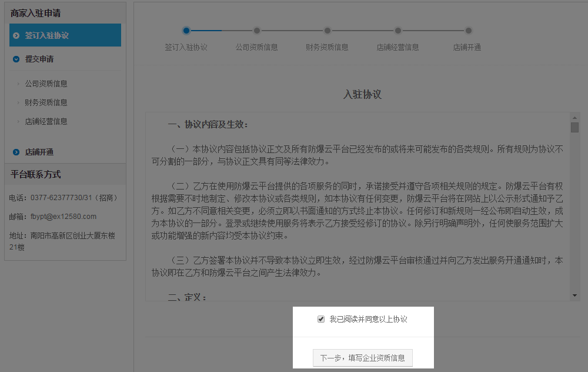The image size is (588, 372).
Task: Select 签订入驻协议 sidebar menu item
Action: pyautogui.click(x=47, y=35)
